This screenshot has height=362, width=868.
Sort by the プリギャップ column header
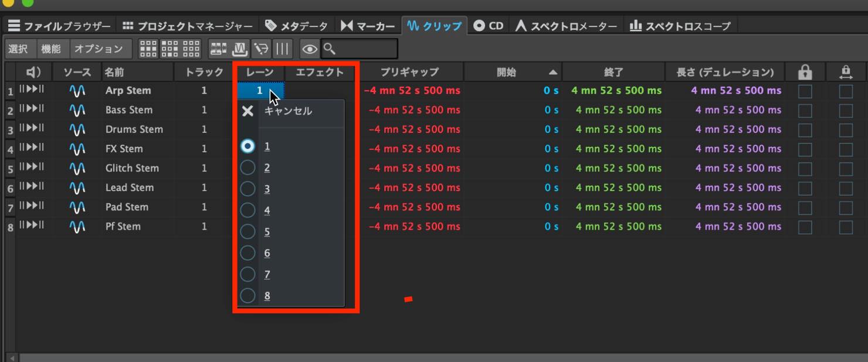(409, 72)
